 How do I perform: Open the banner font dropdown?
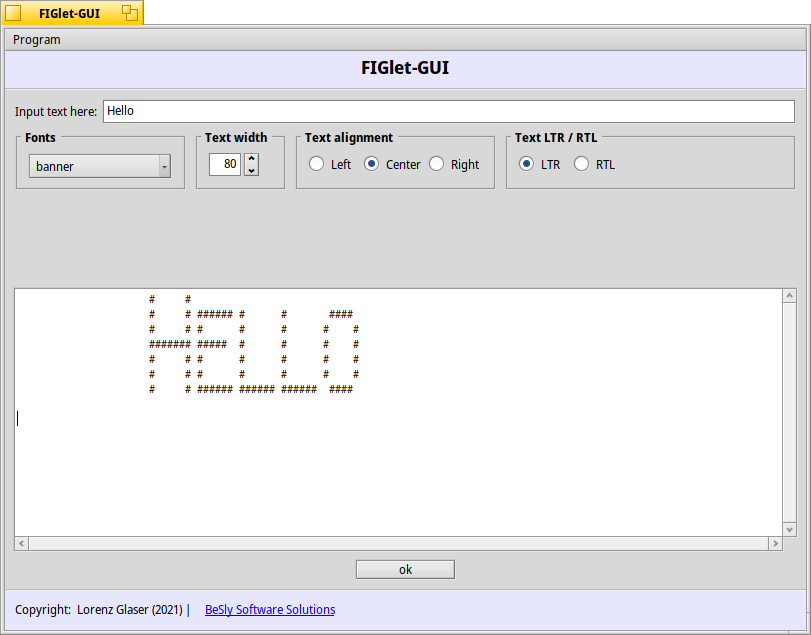click(x=100, y=166)
